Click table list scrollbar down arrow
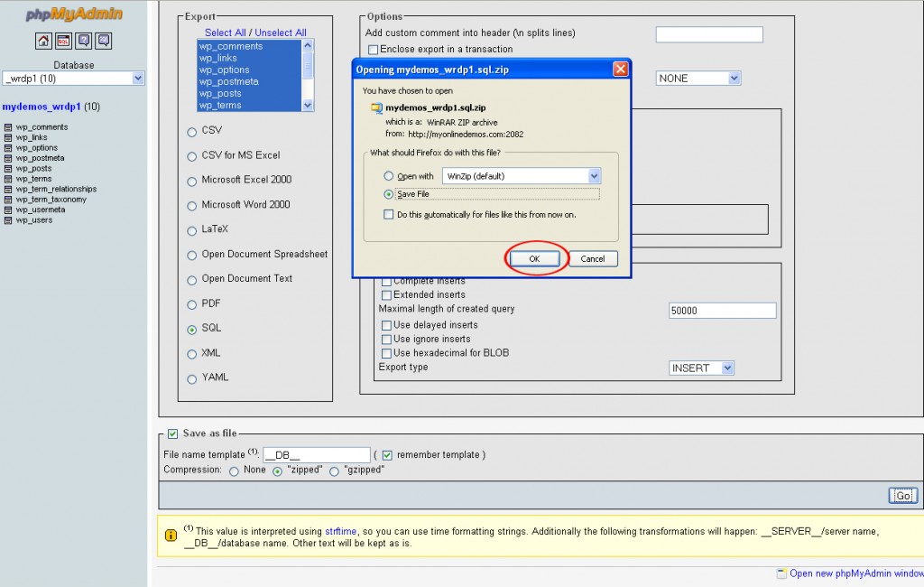The height and width of the screenshot is (587, 924). tap(308, 105)
